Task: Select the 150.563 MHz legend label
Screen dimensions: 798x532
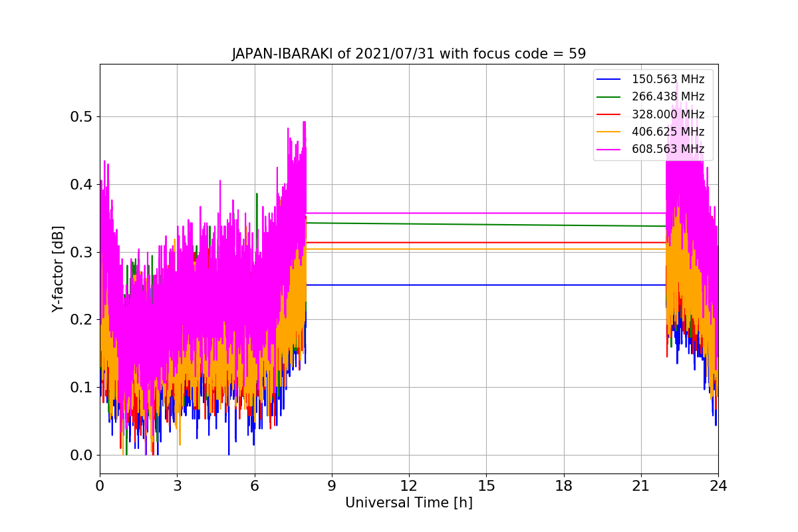Action: (x=668, y=79)
